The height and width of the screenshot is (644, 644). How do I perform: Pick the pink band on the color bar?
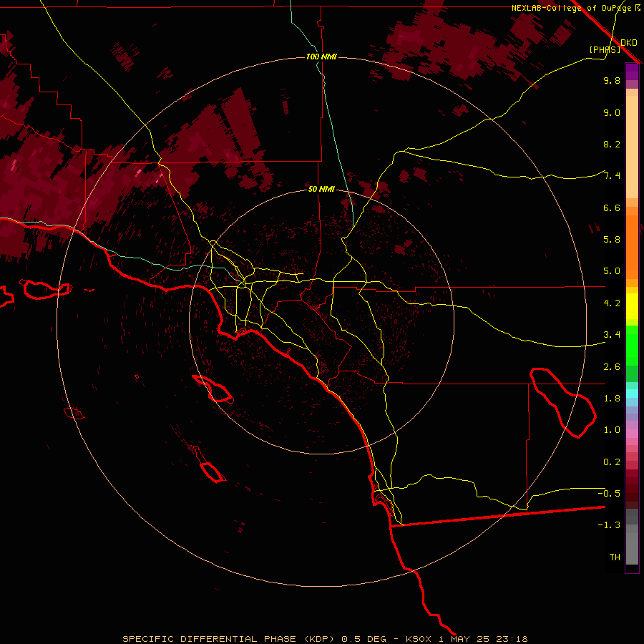tap(632, 434)
